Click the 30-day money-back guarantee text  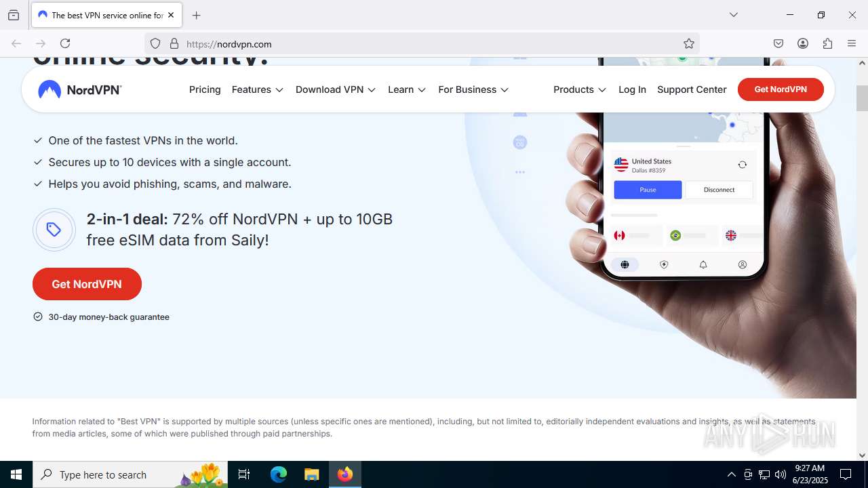pyautogui.click(x=108, y=317)
